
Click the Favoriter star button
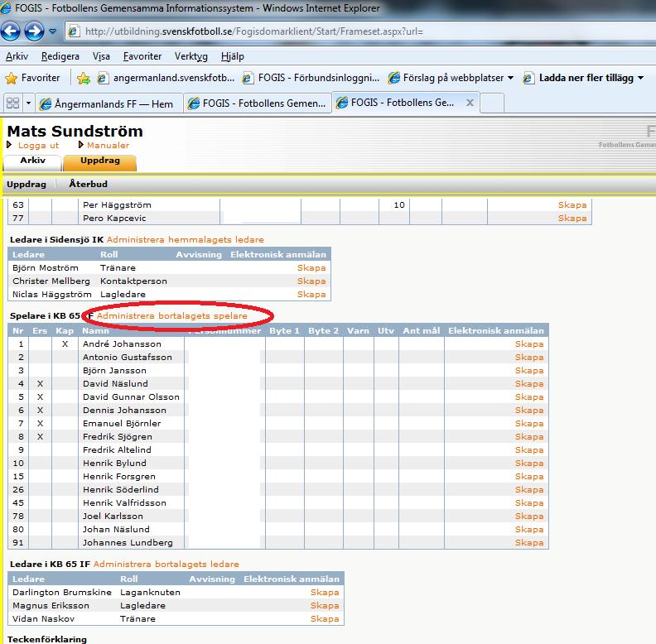coord(32,78)
